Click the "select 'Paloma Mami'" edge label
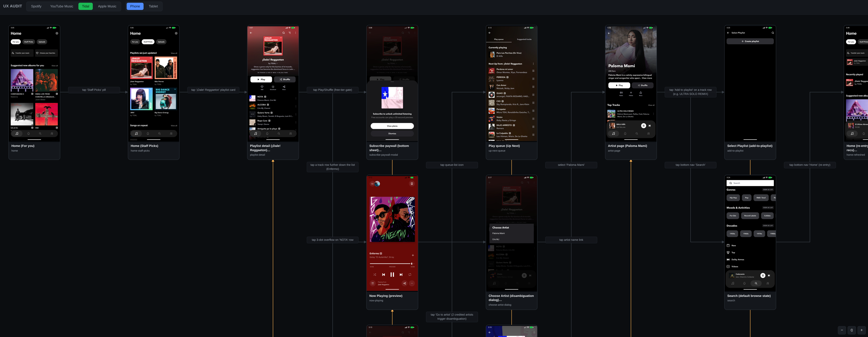868x337 pixels. [571, 165]
